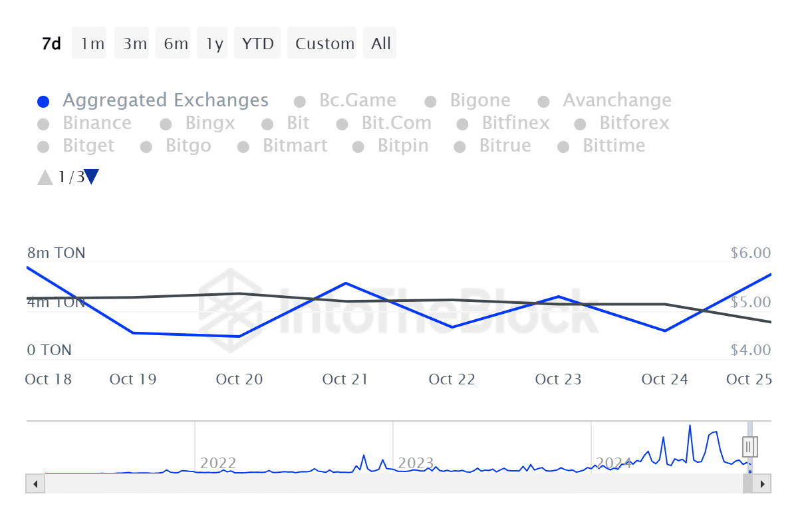Click the grey Bitget legend dot

tap(43, 147)
